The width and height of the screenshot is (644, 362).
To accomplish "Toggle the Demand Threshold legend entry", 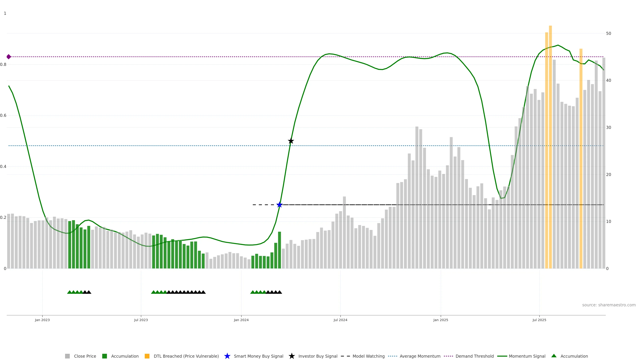I will [x=474, y=356].
